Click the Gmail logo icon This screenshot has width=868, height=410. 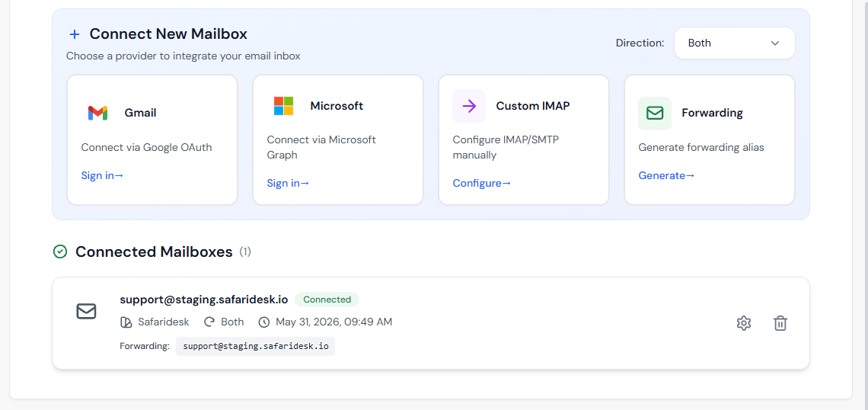click(97, 113)
